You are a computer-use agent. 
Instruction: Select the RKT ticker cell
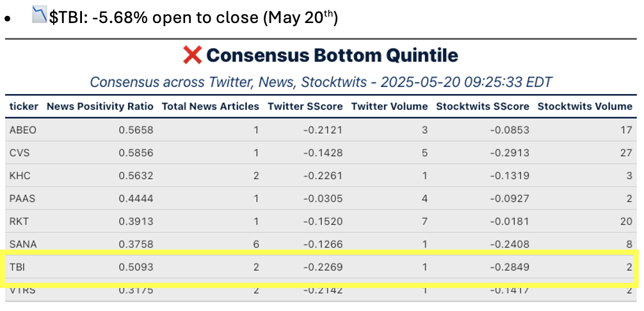pyautogui.click(x=19, y=221)
